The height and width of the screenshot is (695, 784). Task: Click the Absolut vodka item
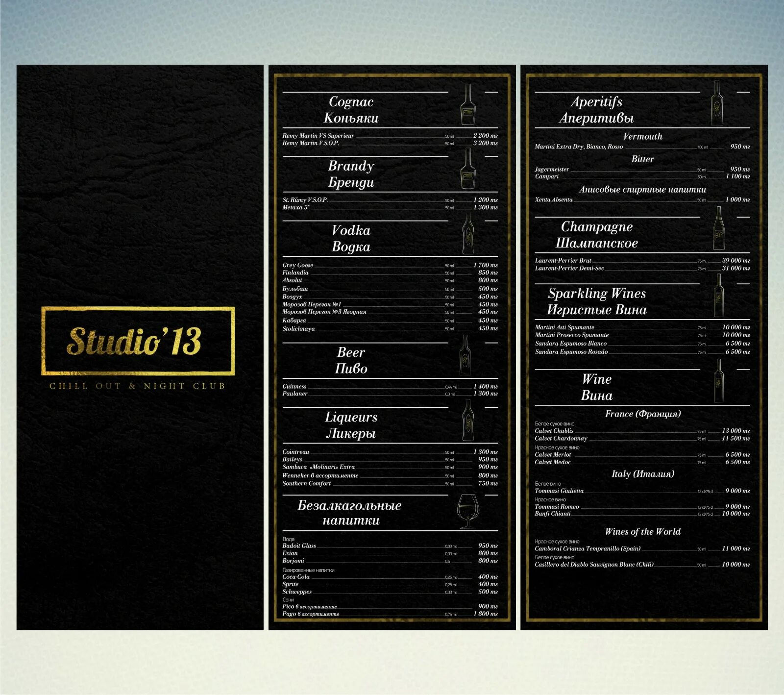[390, 280]
